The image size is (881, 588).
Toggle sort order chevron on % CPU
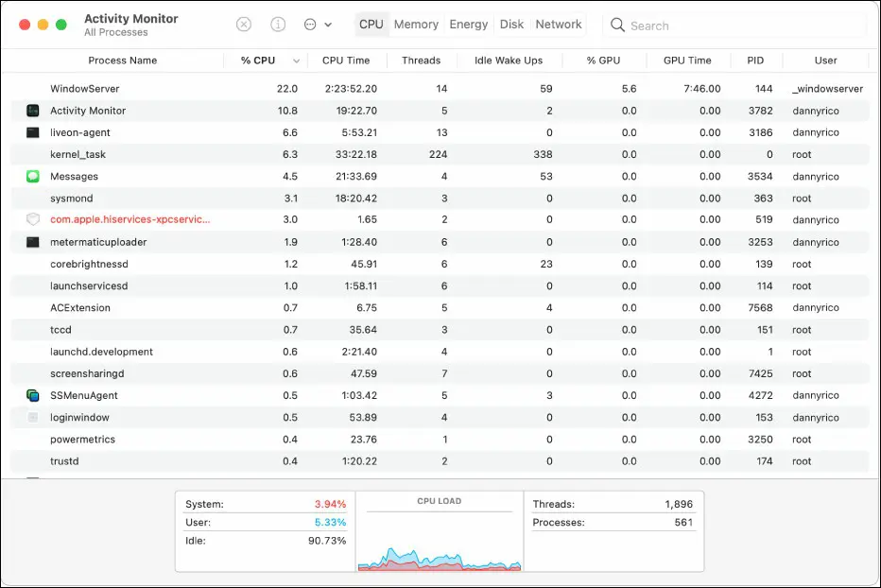pos(296,61)
